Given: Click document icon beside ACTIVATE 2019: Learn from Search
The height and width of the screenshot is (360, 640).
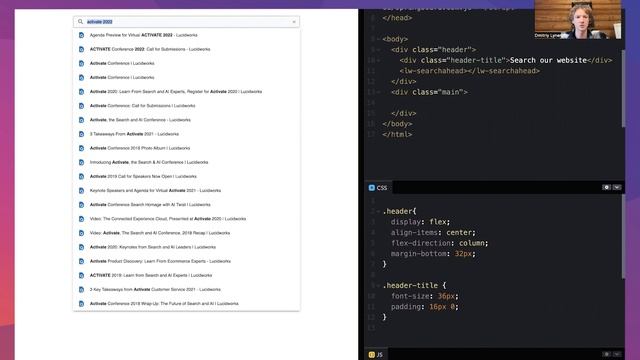Looking at the screenshot, I should point(81,276).
